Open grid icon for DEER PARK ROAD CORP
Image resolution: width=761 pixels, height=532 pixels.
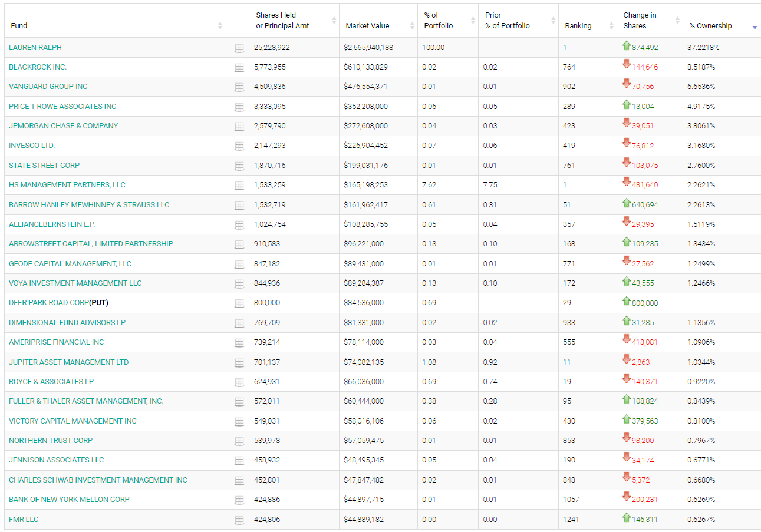239,303
